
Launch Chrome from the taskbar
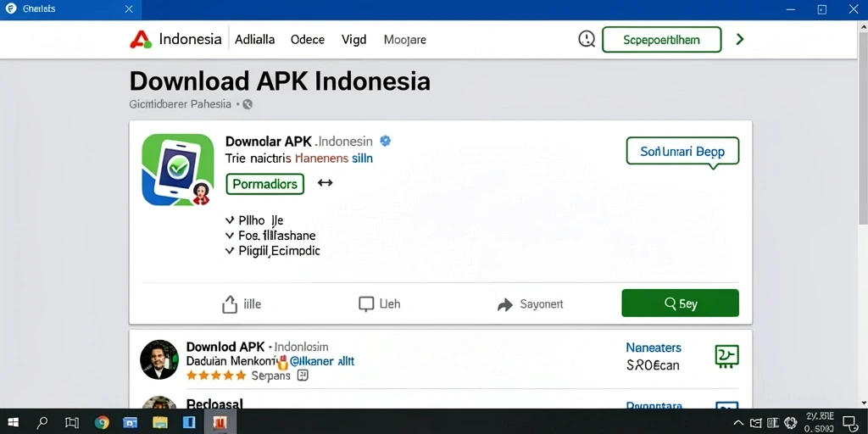(x=102, y=422)
